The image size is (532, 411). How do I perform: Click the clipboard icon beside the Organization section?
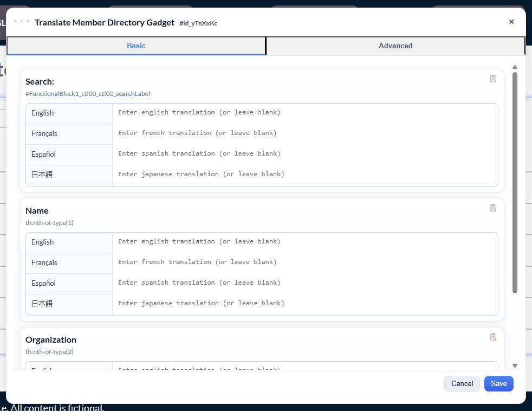[493, 336]
